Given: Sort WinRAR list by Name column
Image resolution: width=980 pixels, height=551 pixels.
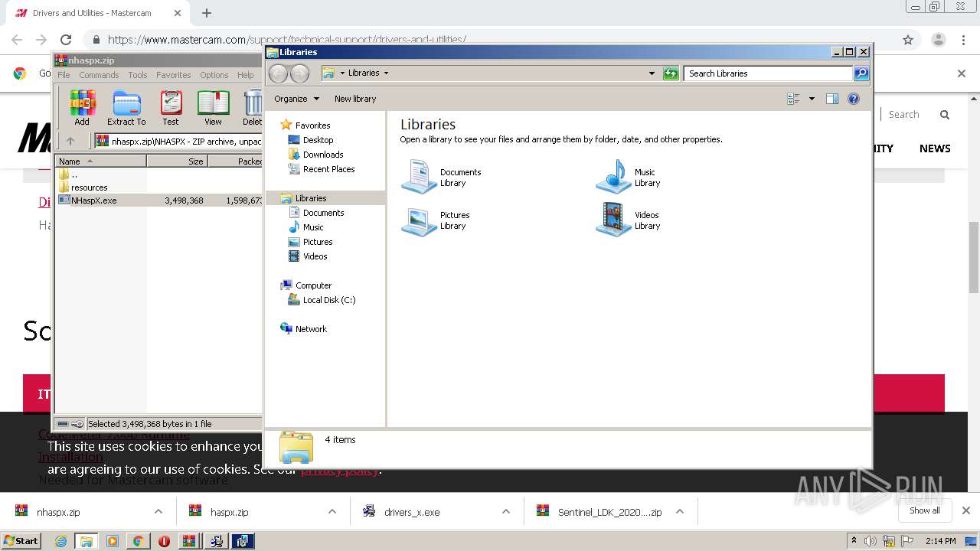Looking at the screenshot, I should click(x=101, y=161).
